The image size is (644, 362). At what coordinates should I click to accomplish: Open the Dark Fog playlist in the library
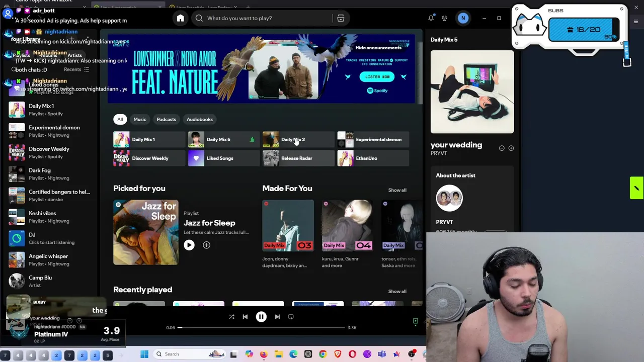click(50, 174)
